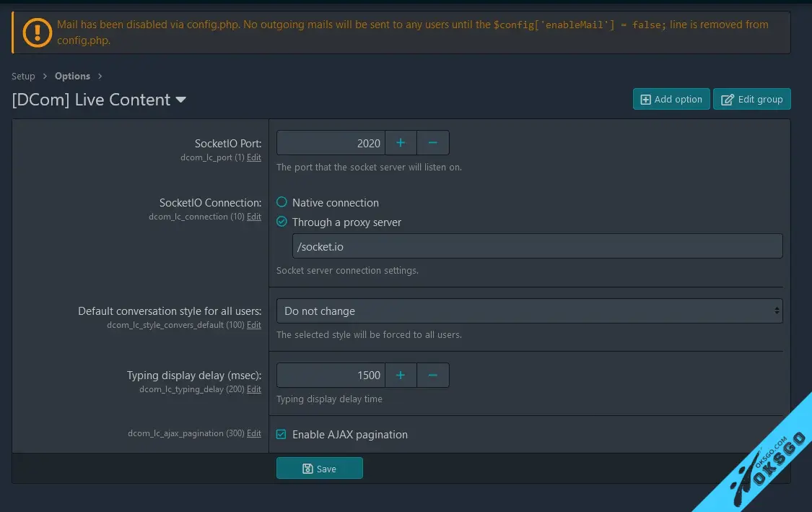Screen dimensions: 812x512
Task: Select Through a proxy server option
Action: coord(282,222)
